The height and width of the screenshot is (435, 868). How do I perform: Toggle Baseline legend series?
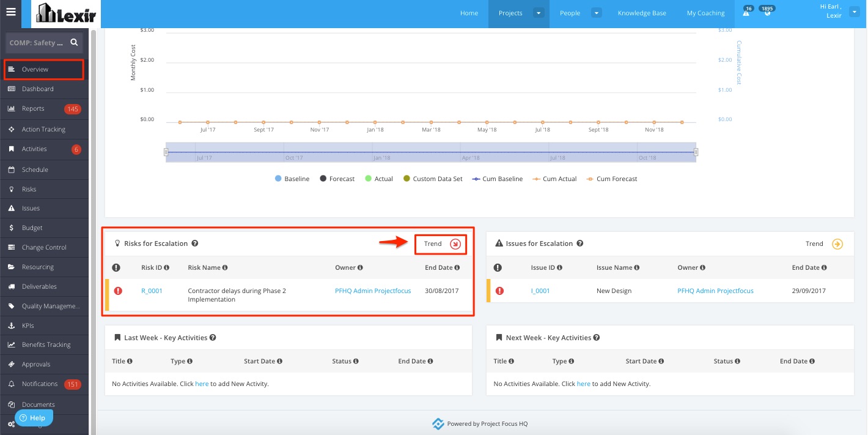tap(292, 179)
